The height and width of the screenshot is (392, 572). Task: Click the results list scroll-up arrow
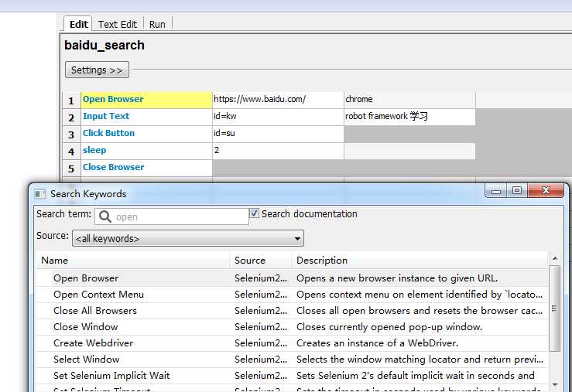555,258
